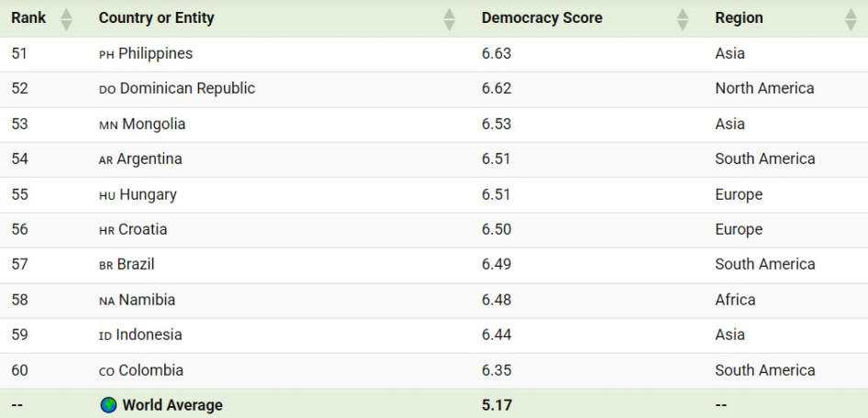
Task: Click the Region header label
Action: click(739, 18)
